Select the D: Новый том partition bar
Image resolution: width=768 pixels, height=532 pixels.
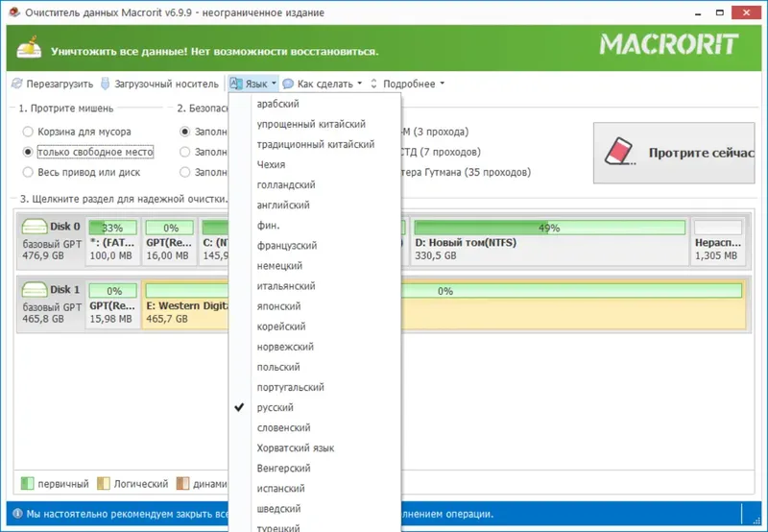coord(549,242)
